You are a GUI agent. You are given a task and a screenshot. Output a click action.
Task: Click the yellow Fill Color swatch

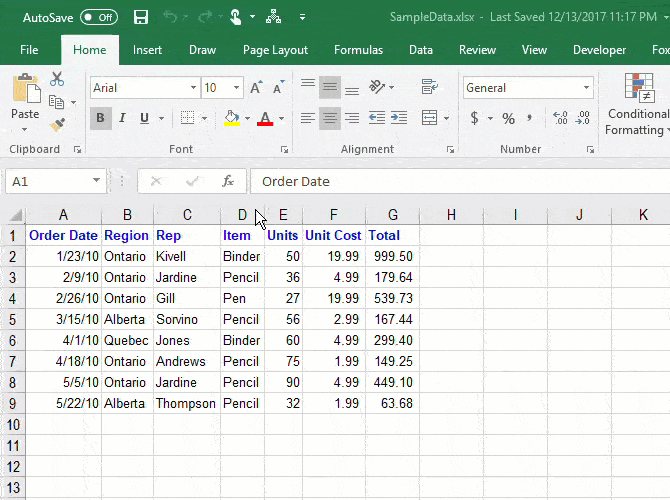coord(232,119)
